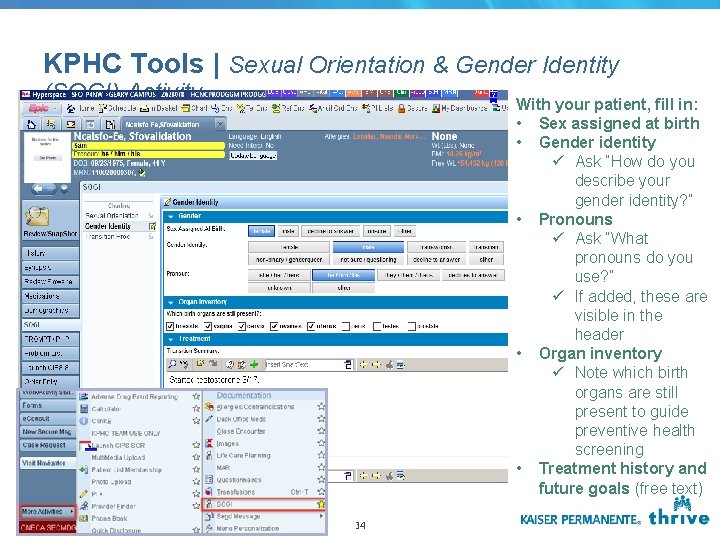Choose they / them / theirs pronoun
This screenshot has width=720, height=540.
(409, 275)
